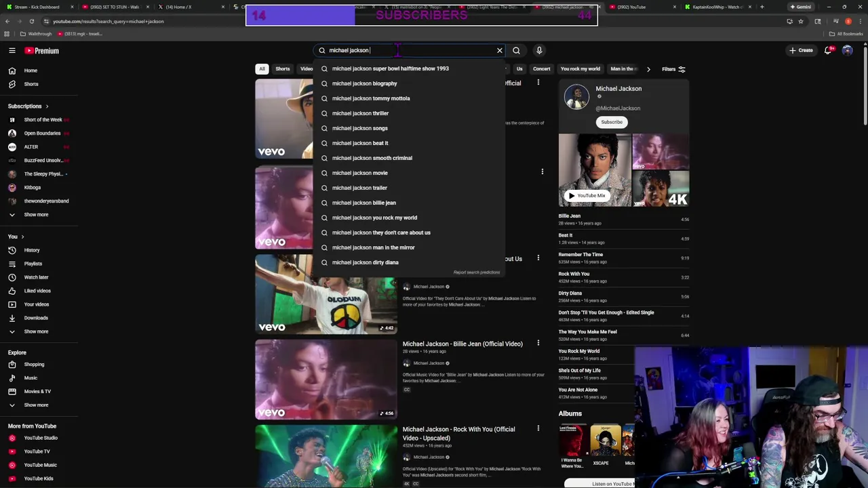Open the Subscriptions section chevron
The width and height of the screenshot is (868, 488).
(x=47, y=106)
